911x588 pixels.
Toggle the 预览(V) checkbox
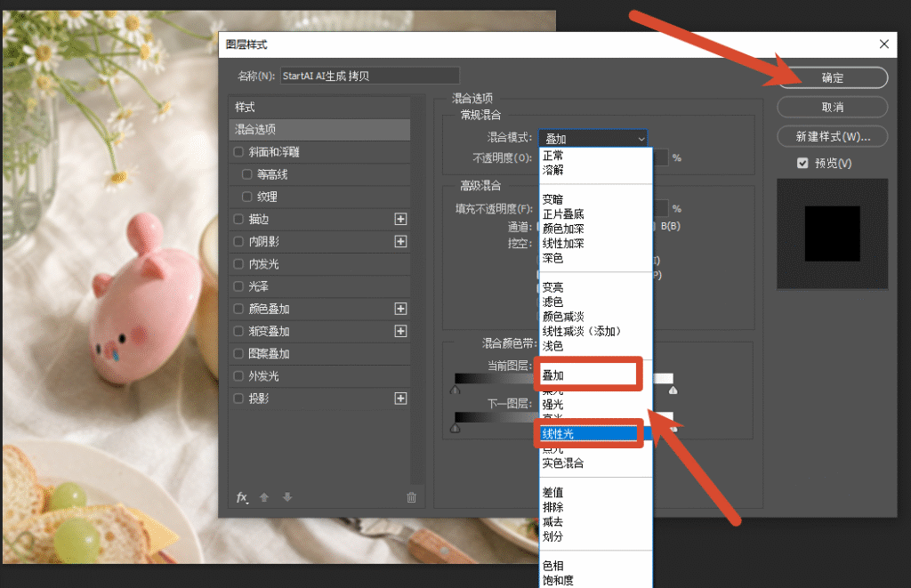[802, 164]
